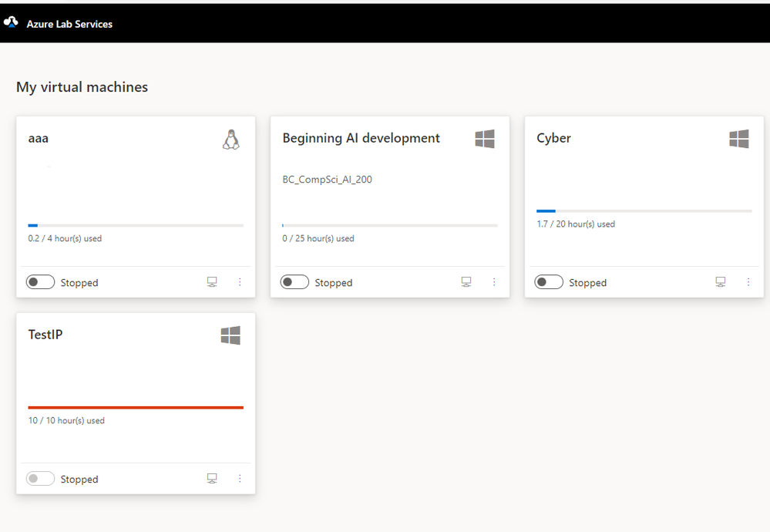Expand the three-dot menu on Cyber card
The height and width of the screenshot is (532, 770).
[748, 282]
